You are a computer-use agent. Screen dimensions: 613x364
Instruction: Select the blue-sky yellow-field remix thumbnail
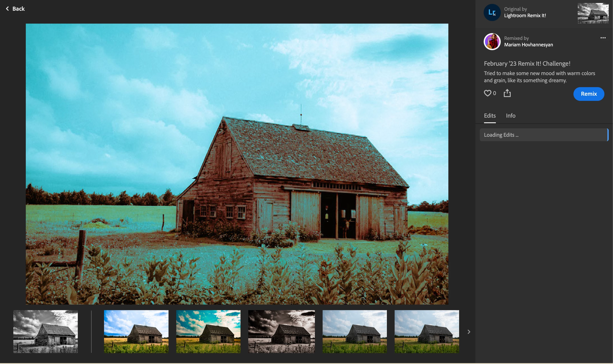(136, 331)
